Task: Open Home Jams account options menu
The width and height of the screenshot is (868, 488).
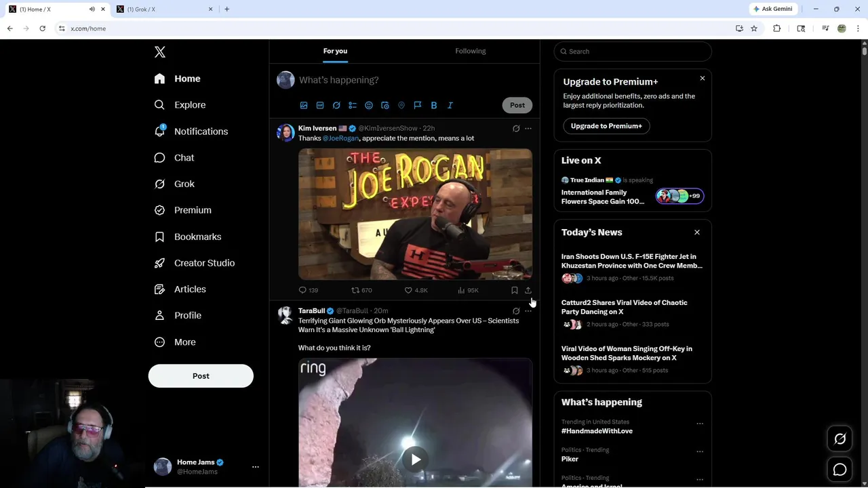Action: tap(256, 467)
